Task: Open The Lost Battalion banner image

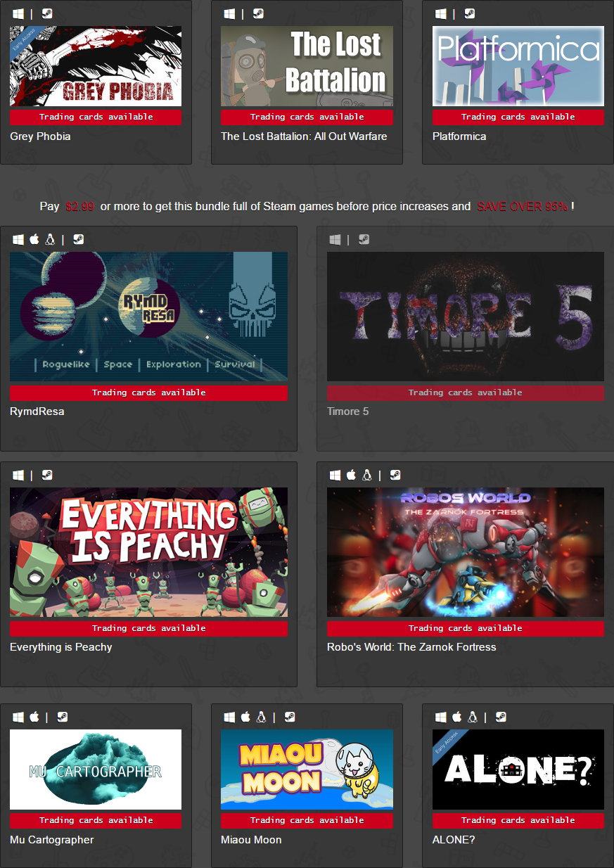Action: pyautogui.click(x=307, y=66)
